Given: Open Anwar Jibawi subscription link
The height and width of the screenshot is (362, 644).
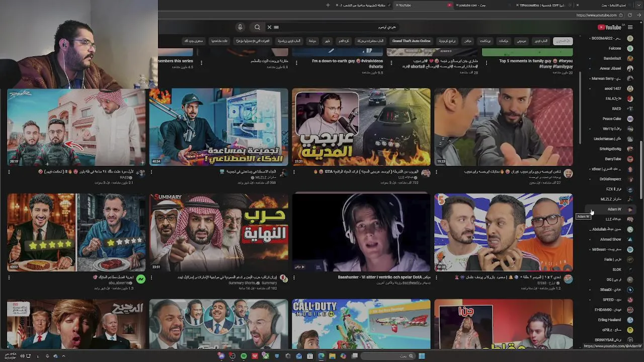Looking at the screenshot, I should click(610, 68).
